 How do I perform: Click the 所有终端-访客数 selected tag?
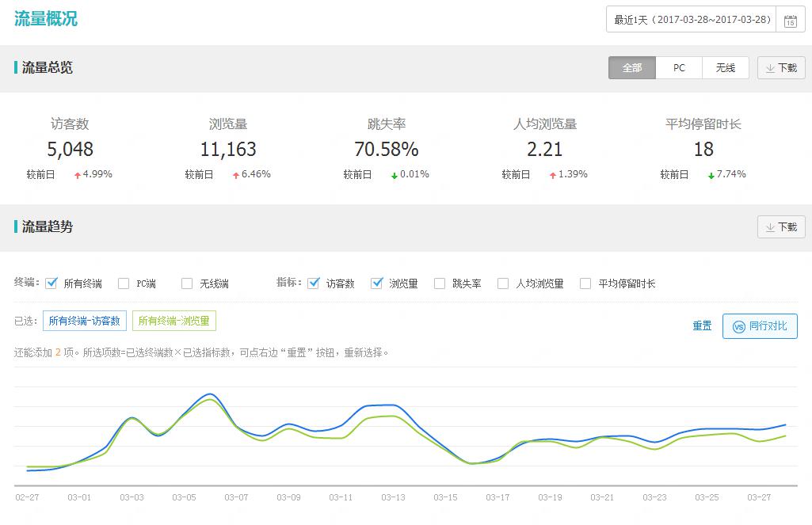[x=84, y=321]
